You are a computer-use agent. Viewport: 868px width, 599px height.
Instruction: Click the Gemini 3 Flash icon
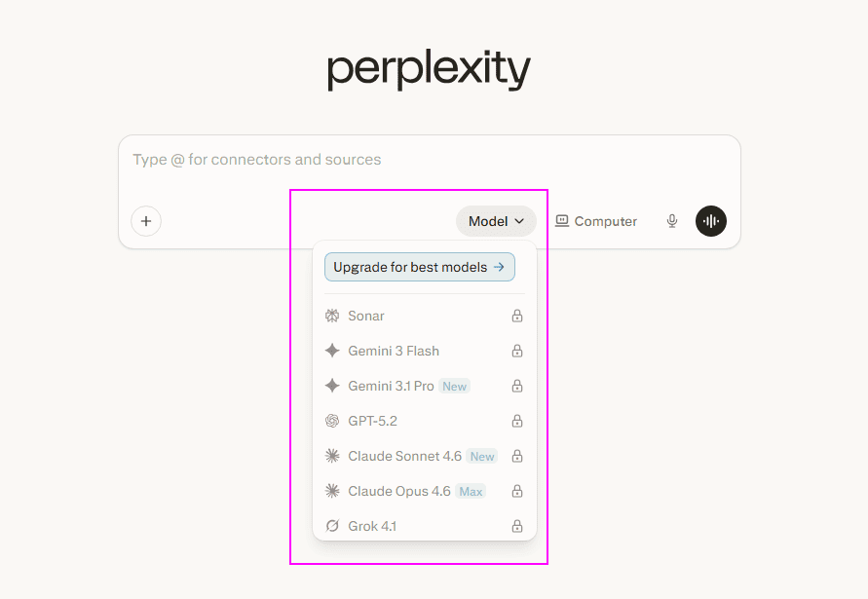[332, 351]
